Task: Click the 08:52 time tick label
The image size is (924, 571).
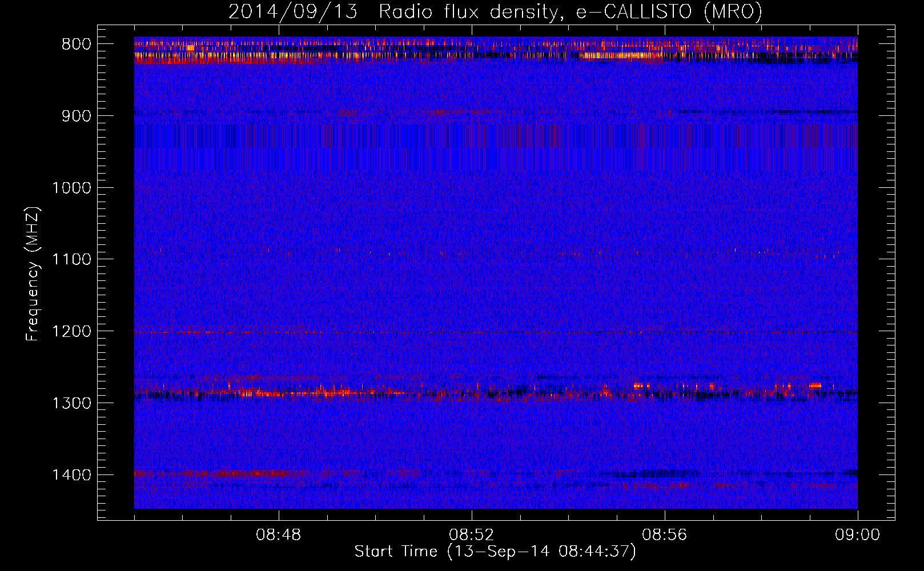Action: pyautogui.click(x=472, y=535)
